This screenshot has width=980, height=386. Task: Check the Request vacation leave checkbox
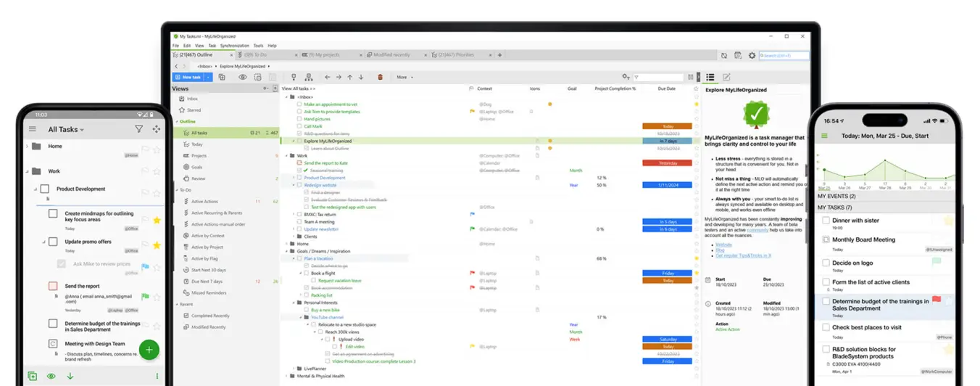tap(313, 281)
